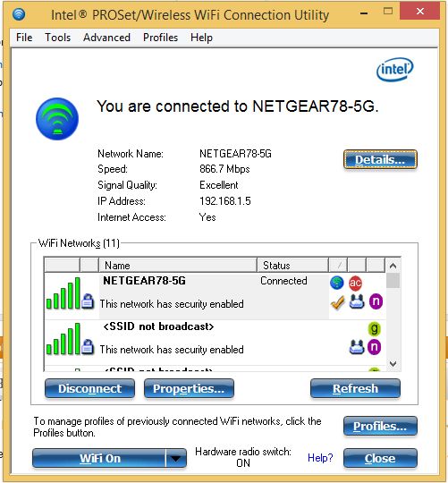This screenshot has width=448, height=483.
Task: Open the Profiles button at bottom right
Action: tap(380, 426)
